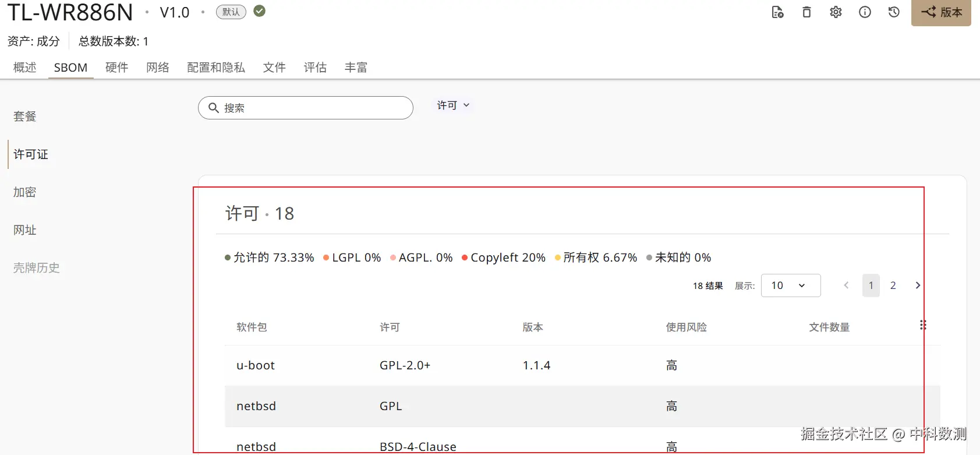Click 高 risk in u-boot row
Image resolution: width=980 pixels, height=455 pixels.
click(x=671, y=365)
